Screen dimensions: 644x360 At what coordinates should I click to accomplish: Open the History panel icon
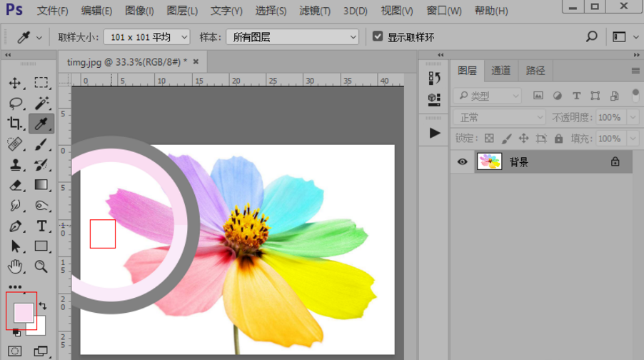pyautogui.click(x=434, y=78)
